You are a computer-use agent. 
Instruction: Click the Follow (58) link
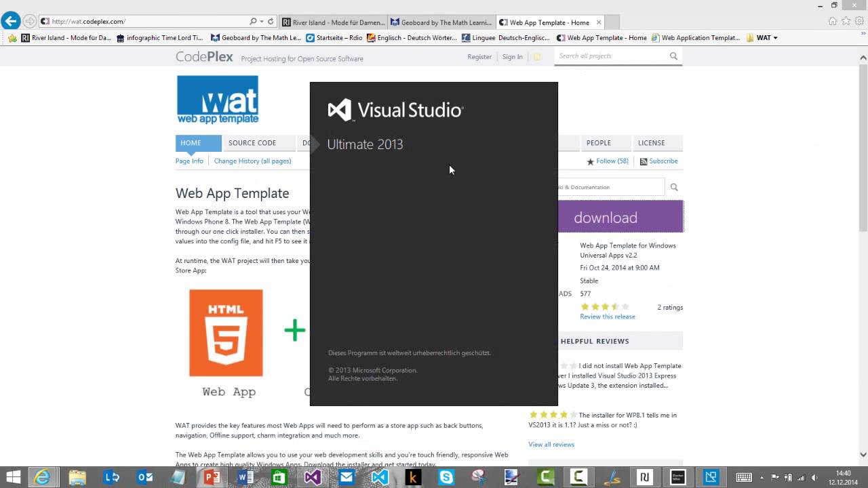[612, 161]
